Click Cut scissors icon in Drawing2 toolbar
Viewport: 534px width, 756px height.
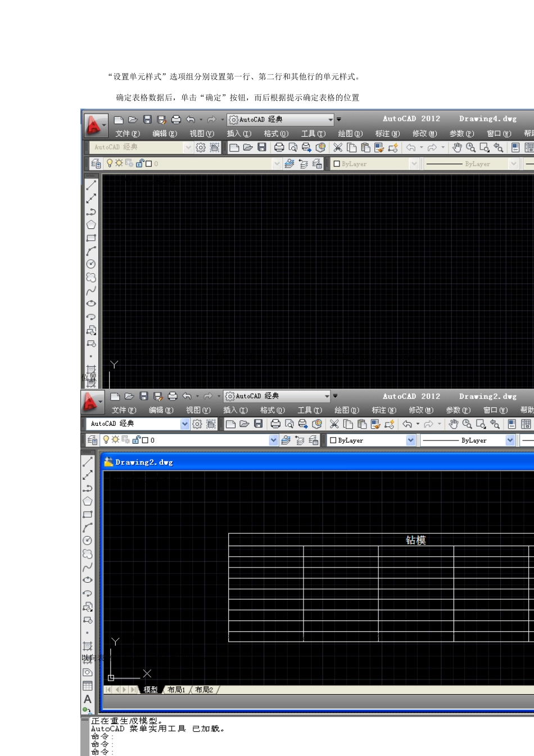tap(334, 424)
